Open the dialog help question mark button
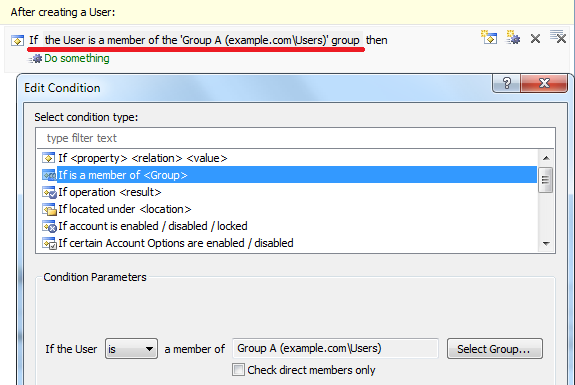Image resolution: width=575 pixels, height=385 pixels. (x=506, y=84)
